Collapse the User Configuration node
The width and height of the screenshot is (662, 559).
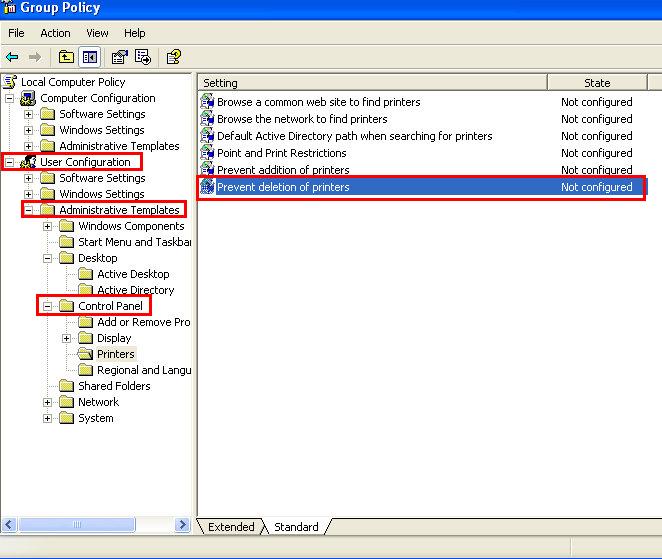pyautogui.click(x=9, y=162)
